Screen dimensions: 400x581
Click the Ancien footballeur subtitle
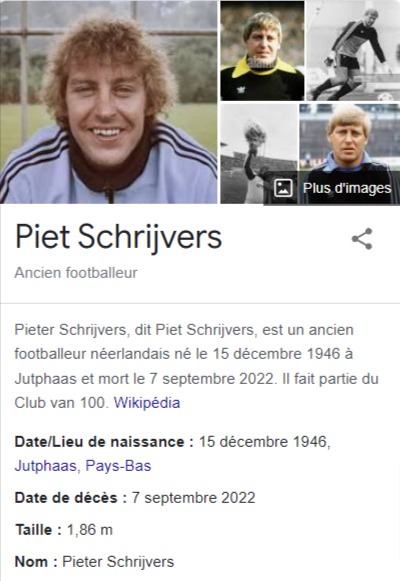pos(76,273)
